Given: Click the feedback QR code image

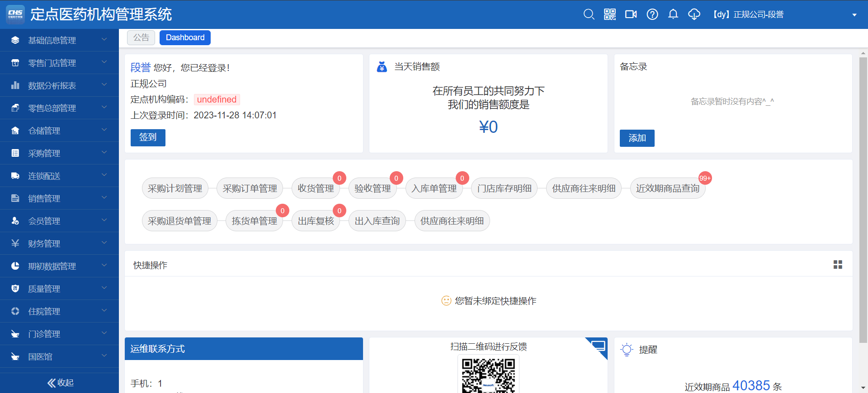Looking at the screenshot, I should pyautogui.click(x=488, y=375).
